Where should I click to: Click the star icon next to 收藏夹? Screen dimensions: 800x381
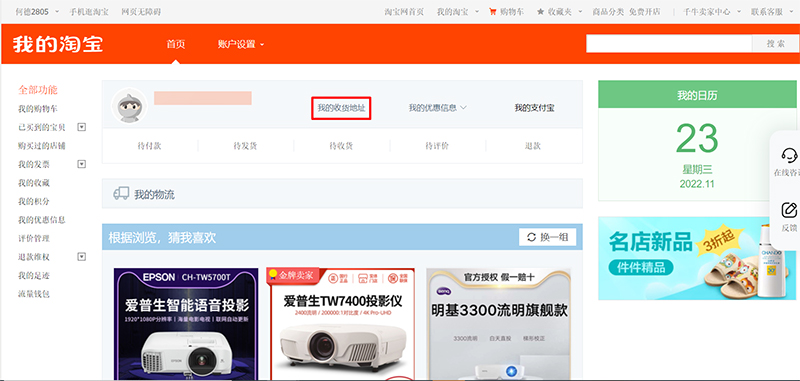pos(540,11)
